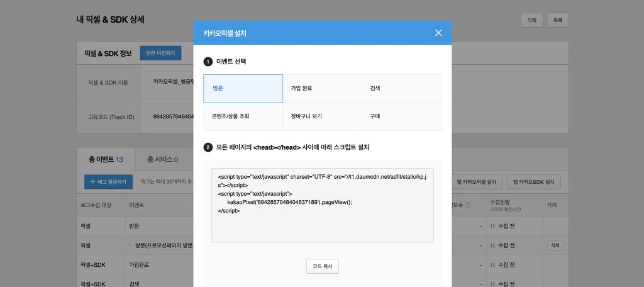Select the 콘텐츠/상품 조회 event option
This screenshot has height=287, width=644.
(243, 116)
